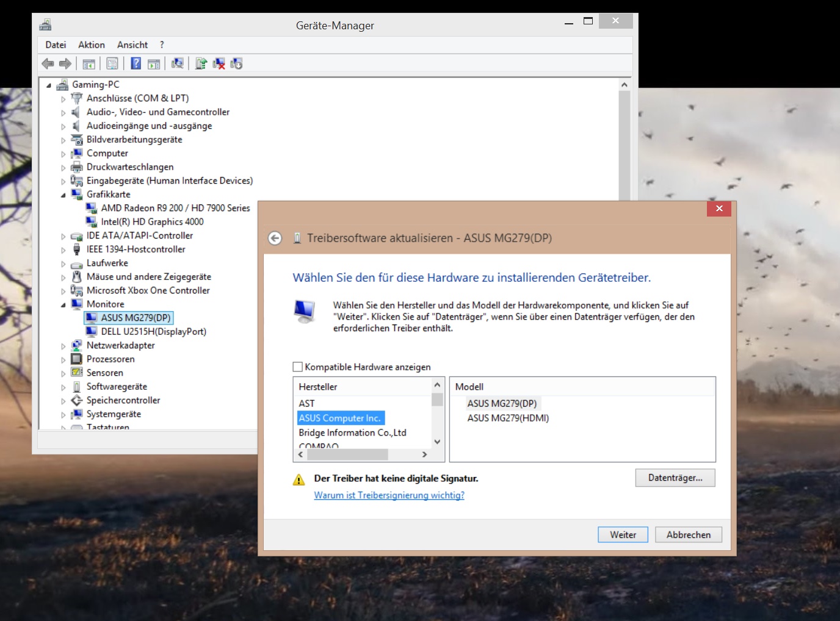Select AST in Hersteller list

pyautogui.click(x=306, y=403)
